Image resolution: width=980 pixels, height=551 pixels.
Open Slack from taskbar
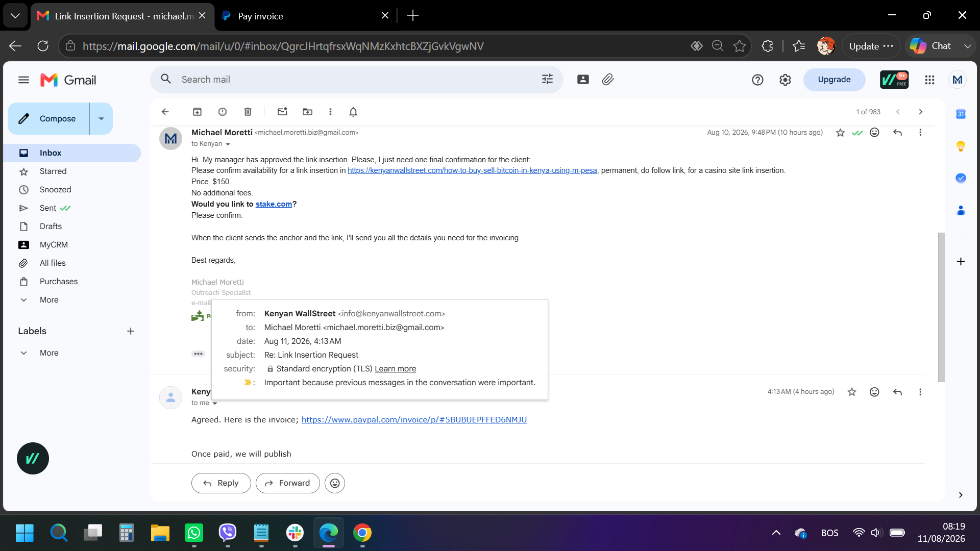tap(295, 533)
